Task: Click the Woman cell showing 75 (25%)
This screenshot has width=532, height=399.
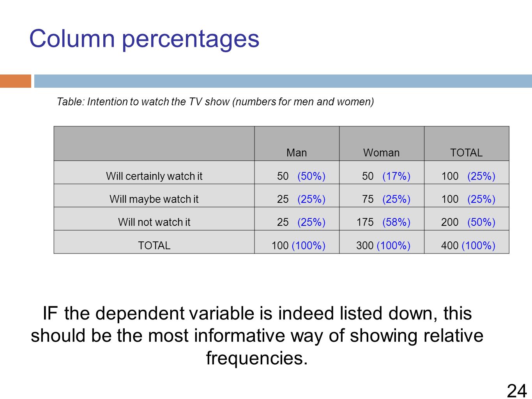Action: [x=382, y=195]
